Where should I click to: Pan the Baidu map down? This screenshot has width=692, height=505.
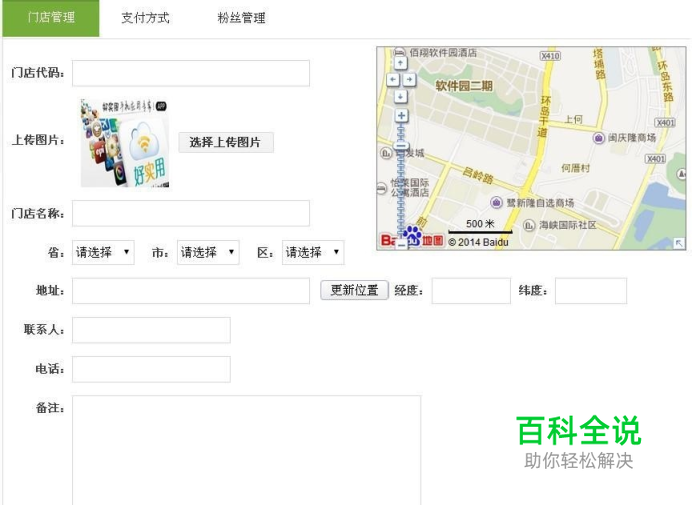coord(400,96)
